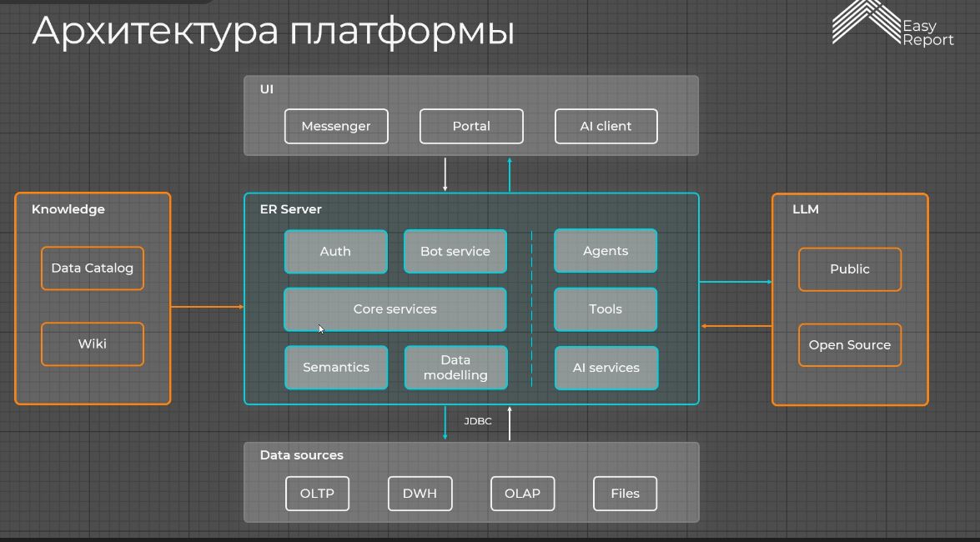Click the Portal box
This screenshot has height=542, width=980.
471,126
